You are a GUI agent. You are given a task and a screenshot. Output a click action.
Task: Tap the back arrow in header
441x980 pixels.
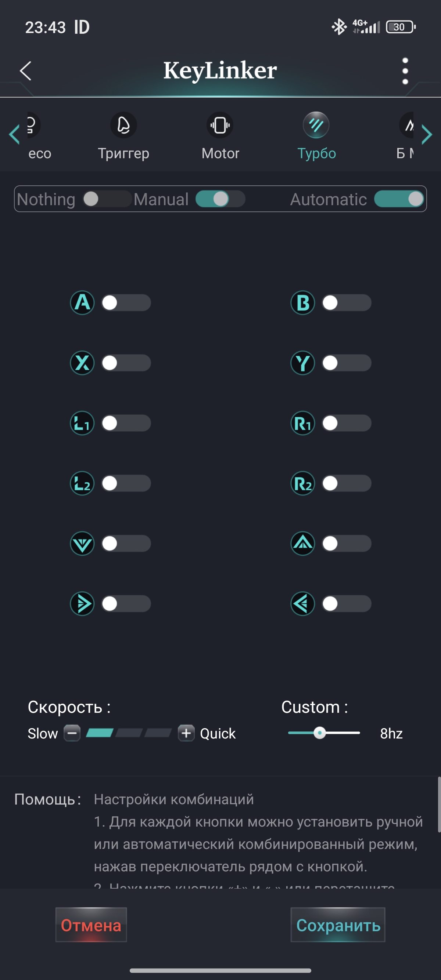tap(25, 71)
